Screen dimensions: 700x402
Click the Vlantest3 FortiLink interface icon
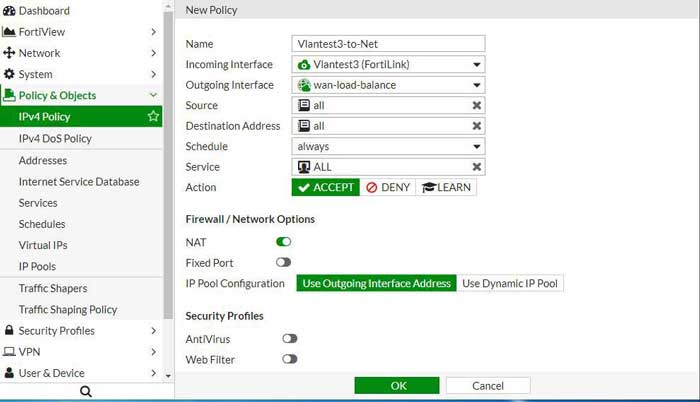(304, 65)
